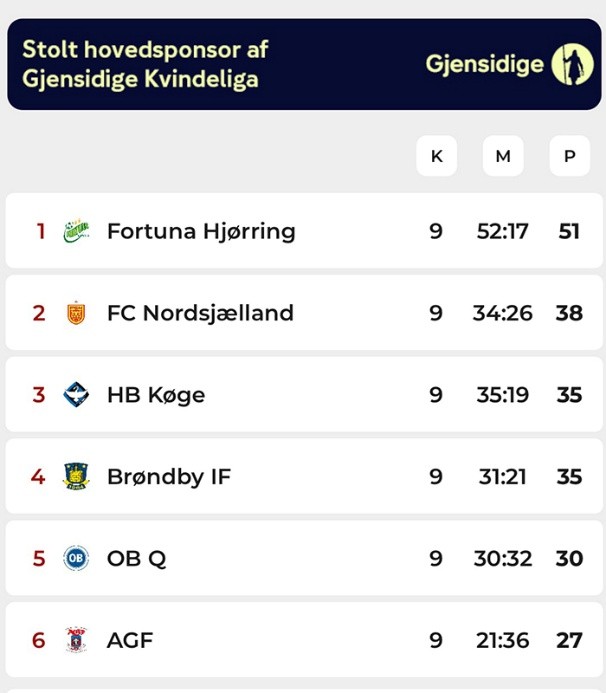Click the HB Køge club logo
This screenshot has width=606, height=693.
point(76,395)
